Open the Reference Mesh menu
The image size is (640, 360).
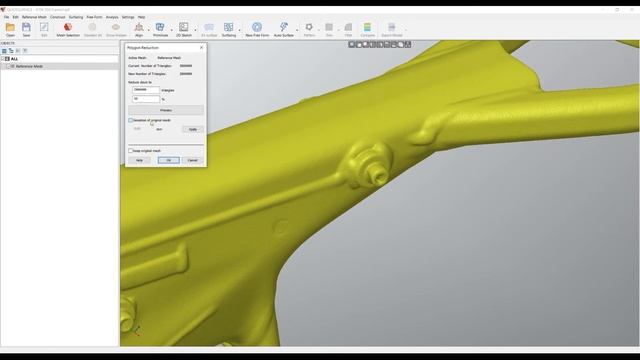[34, 17]
